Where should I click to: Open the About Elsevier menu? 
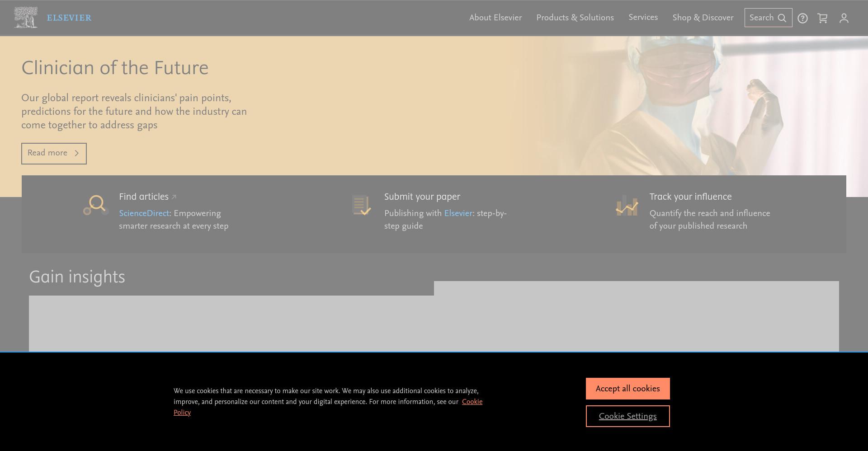click(495, 18)
